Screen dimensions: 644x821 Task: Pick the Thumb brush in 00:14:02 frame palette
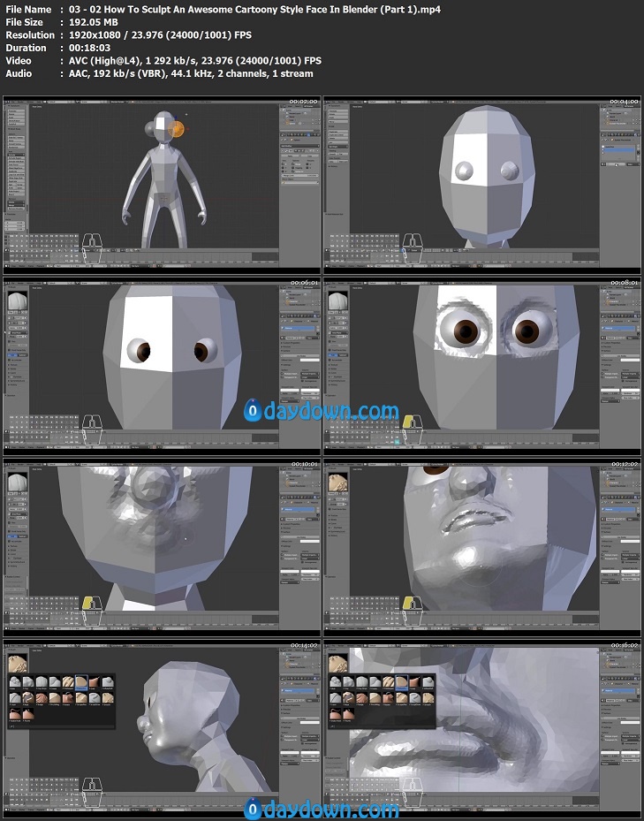click(x=28, y=714)
